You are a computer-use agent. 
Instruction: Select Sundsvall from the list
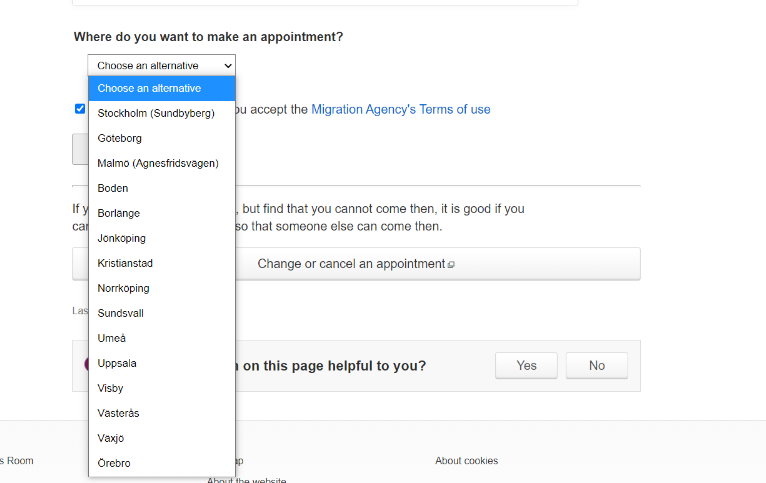[162, 313]
